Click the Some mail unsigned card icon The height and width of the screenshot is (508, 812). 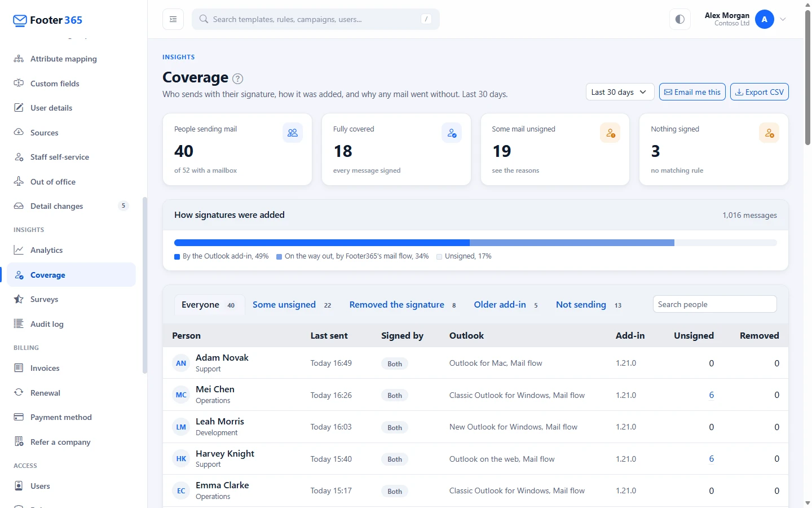point(610,133)
